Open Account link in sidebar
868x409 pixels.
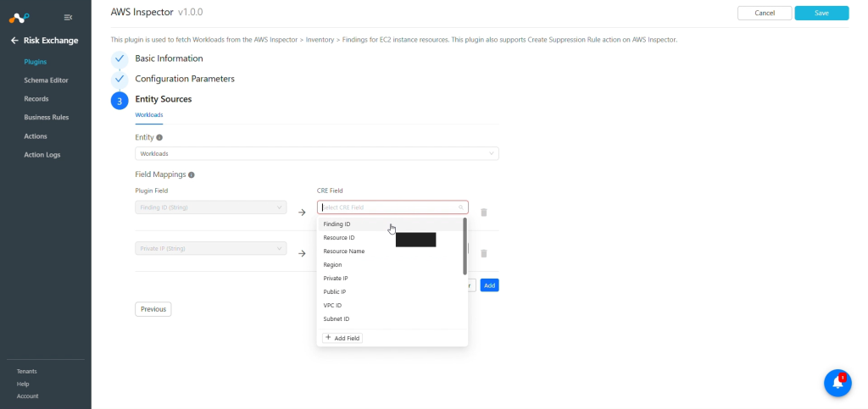click(x=28, y=396)
